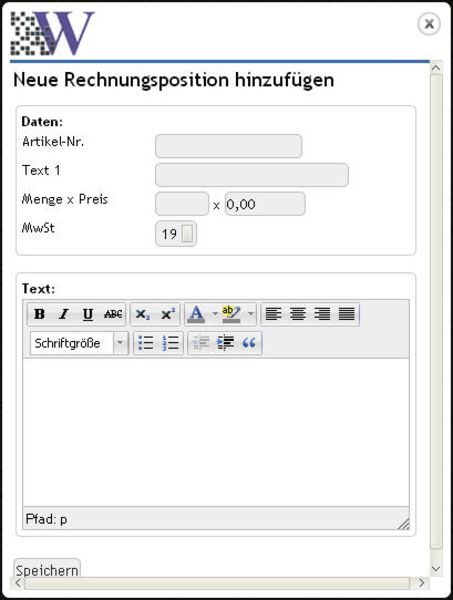Toggle italic formatting button
Screen dimensions: 453x600
click(x=64, y=314)
